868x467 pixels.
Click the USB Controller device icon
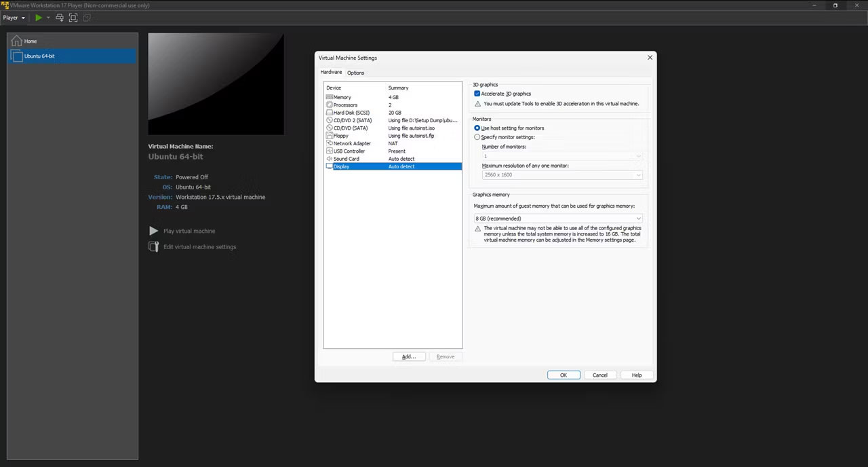(329, 151)
